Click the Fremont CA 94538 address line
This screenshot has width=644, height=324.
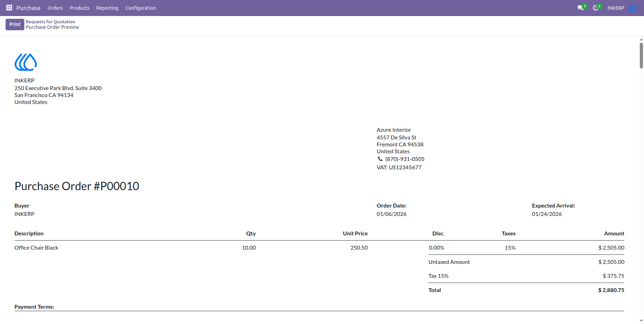pos(400,145)
